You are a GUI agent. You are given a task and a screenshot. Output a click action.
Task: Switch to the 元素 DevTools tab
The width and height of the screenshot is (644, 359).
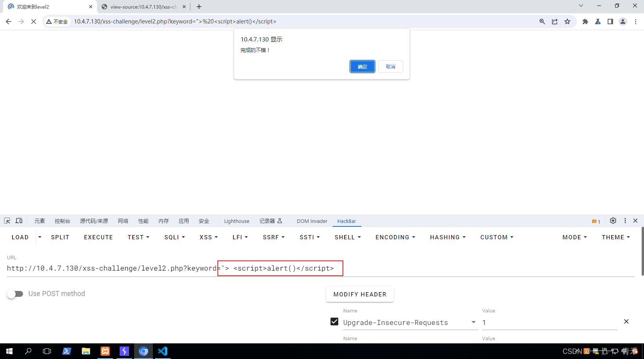tap(39, 221)
